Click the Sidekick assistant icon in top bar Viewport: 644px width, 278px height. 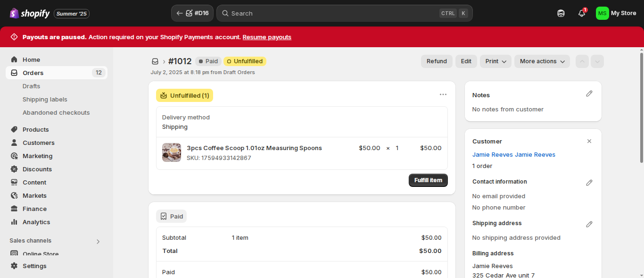coord(561,13)
